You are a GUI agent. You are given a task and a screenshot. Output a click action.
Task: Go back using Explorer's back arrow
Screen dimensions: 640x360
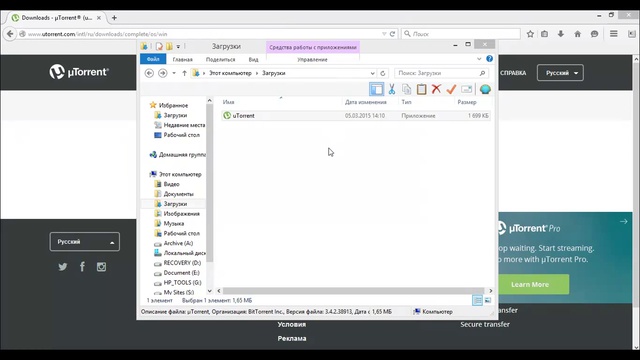(149, 73)
